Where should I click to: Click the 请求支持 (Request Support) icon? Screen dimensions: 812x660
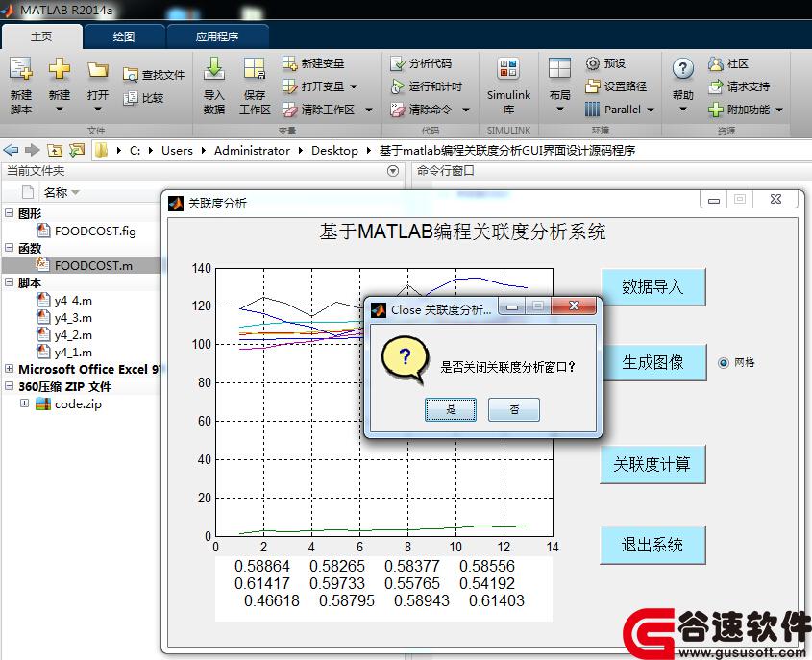[x=715, y=86]
